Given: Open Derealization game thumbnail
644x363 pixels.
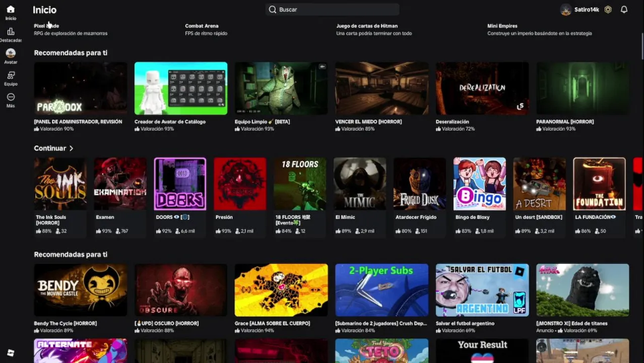Looking at the screenshot, I should click(x=482, y=88).
